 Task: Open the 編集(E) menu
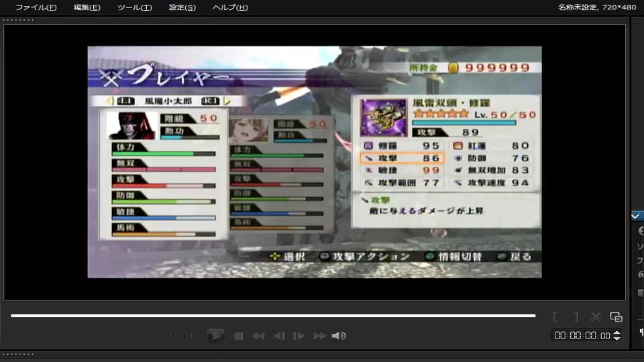pyautogui.click(x=87, y=7)
